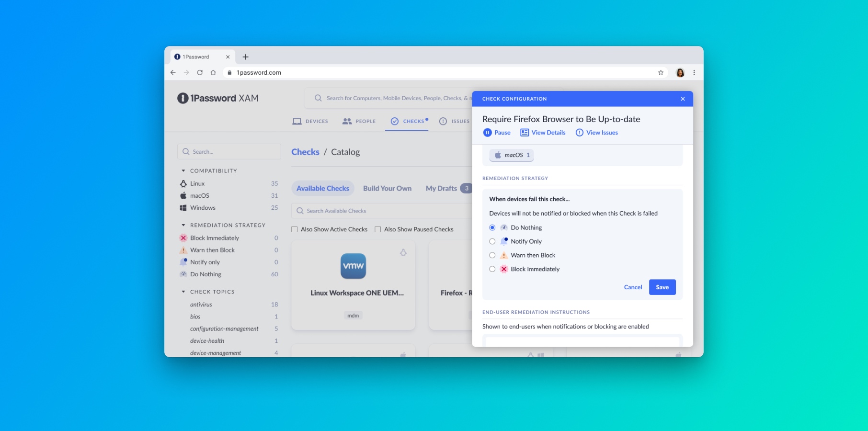Select Do Nothing radio option
The height and width of the screenshot is (431, 868).
click(492, 227)
